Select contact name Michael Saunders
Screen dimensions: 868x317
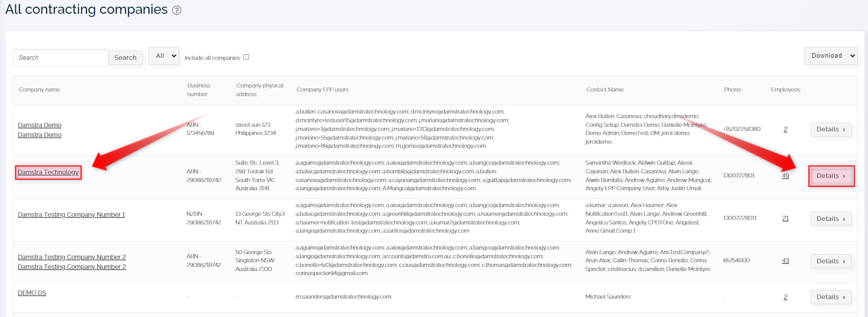tap(608, 297)
